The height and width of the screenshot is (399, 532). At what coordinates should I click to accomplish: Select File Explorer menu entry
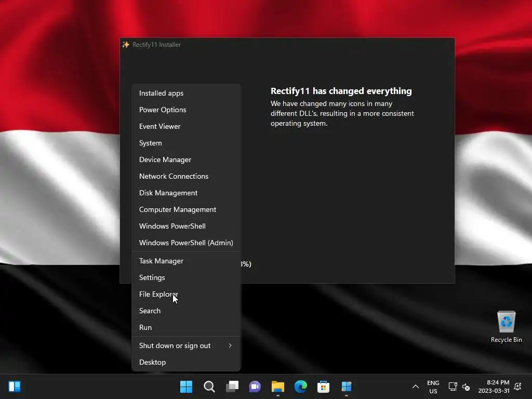pyautogui.click(x=187, y=294)
